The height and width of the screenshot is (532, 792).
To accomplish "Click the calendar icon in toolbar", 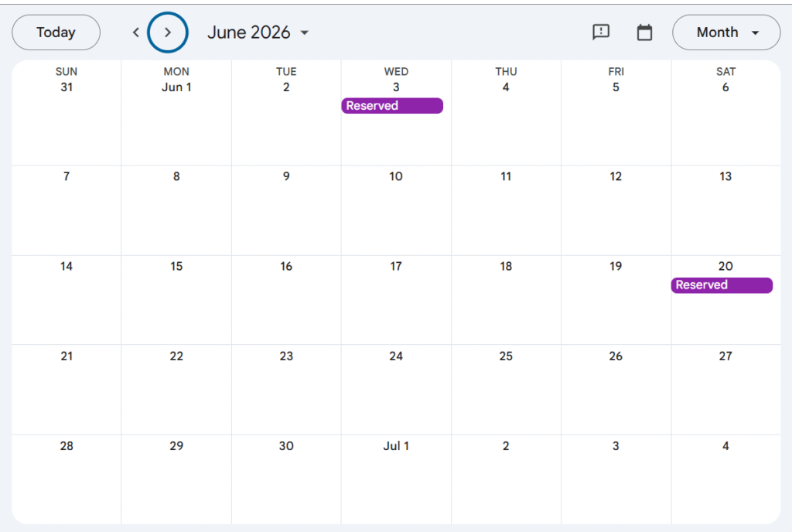I will pyautogui.click(x=644, y=32).
